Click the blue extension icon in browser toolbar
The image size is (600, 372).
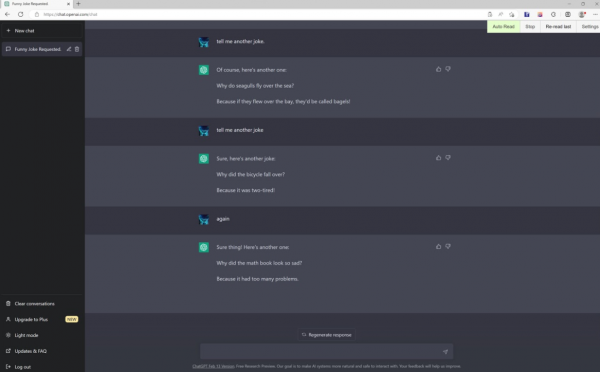[x=527, y=15]
